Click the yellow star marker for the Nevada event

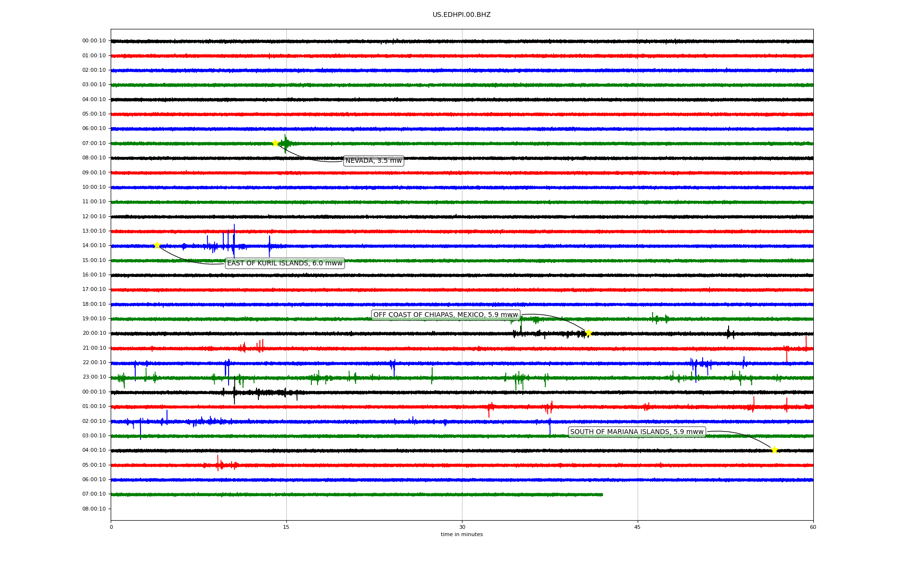pos(275,143)
